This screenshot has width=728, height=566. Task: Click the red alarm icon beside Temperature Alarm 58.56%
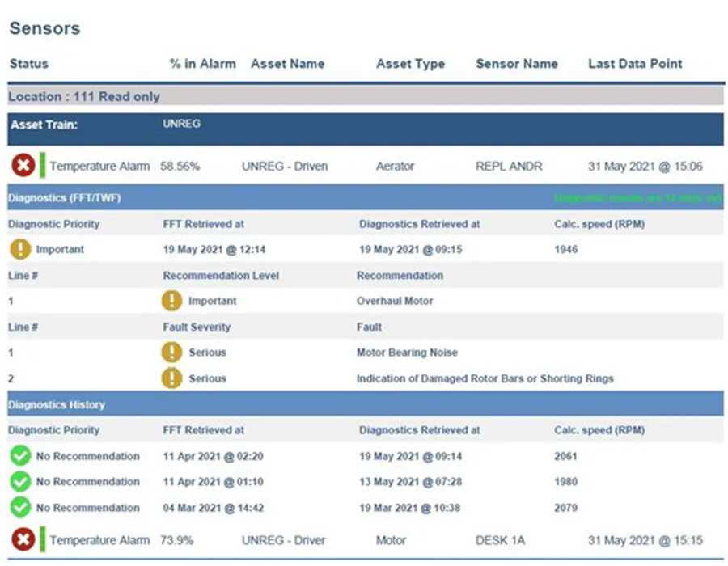(x=22, y=165)
